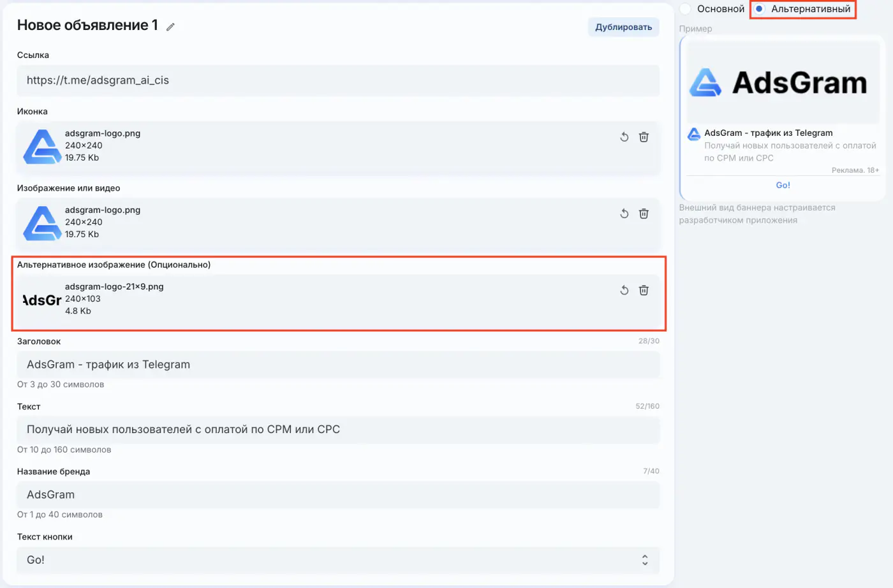Click the pencil icon to rename Новое объявление 1
The image size is (893, 588).
(x=170, y=27)
